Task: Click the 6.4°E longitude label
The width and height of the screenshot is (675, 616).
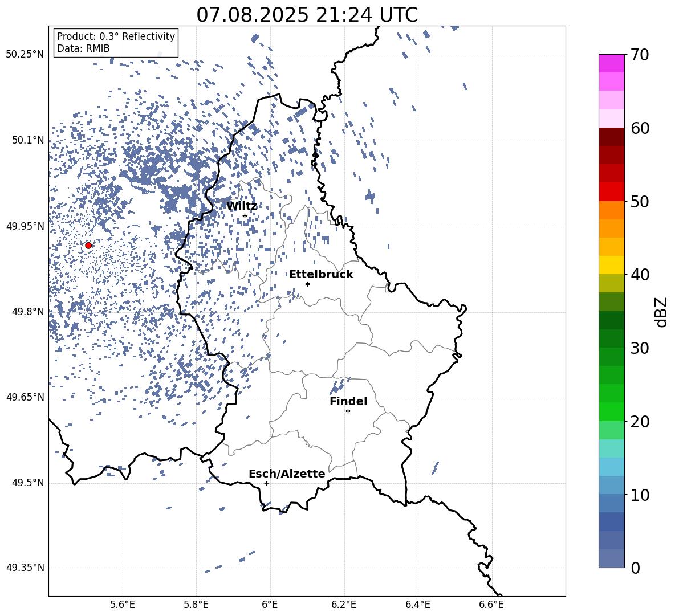Action: (x=417, y=605)
